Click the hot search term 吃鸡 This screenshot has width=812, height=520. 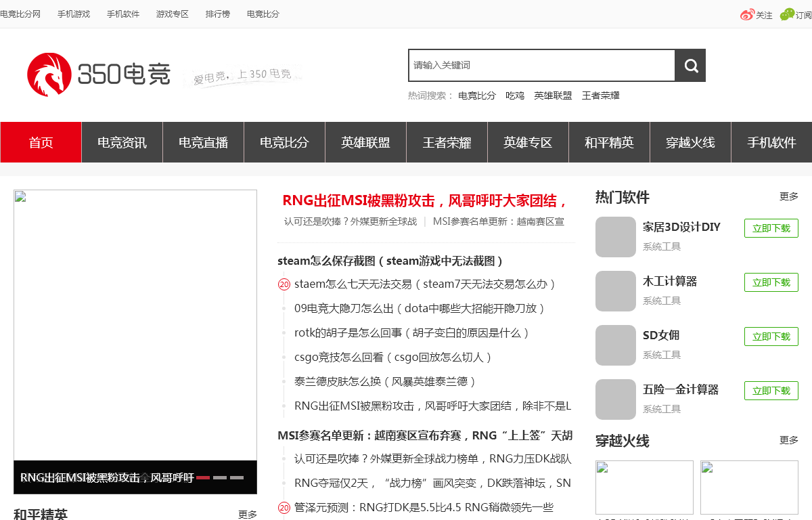coord(515,95)
